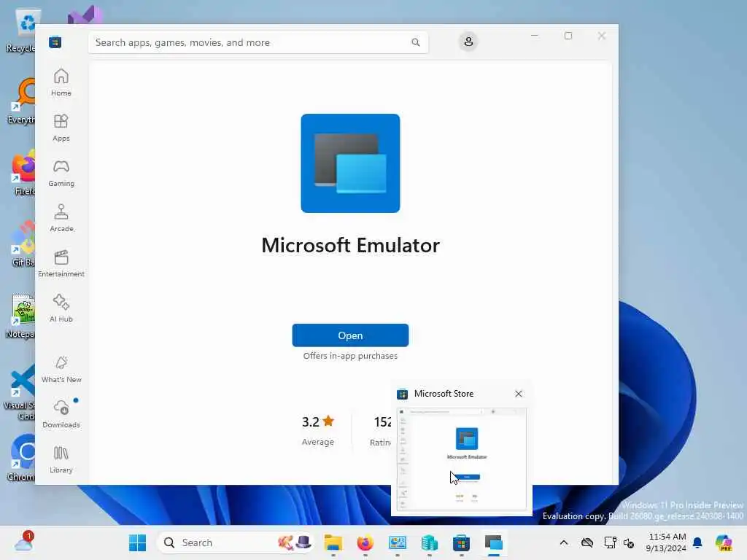Minimize the Microsoft Store window
The height and width of the screenshot is (560, 747).
[x=535, y=36]
